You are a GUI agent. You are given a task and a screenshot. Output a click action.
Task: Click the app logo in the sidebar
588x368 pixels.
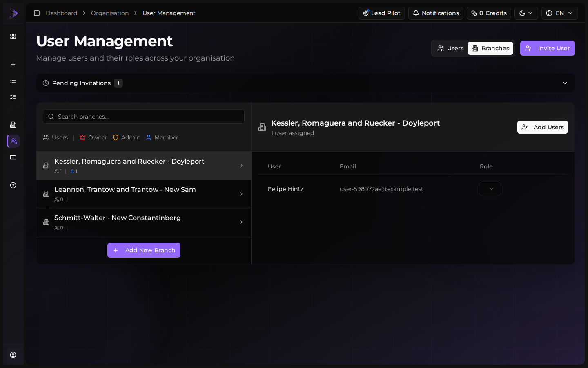pyautogui.click(x=13, y=13)
